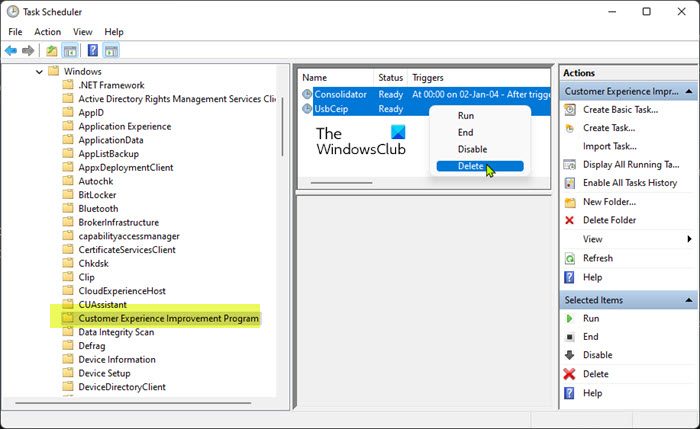Click the Back arrow toolbar icon

pyautogui.click(x=11, y=50)
